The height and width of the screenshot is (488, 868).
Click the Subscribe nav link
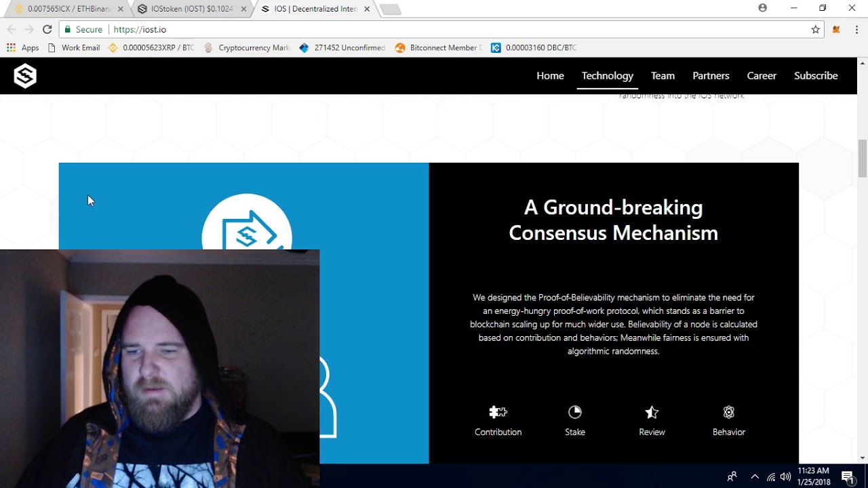[816, 76]
